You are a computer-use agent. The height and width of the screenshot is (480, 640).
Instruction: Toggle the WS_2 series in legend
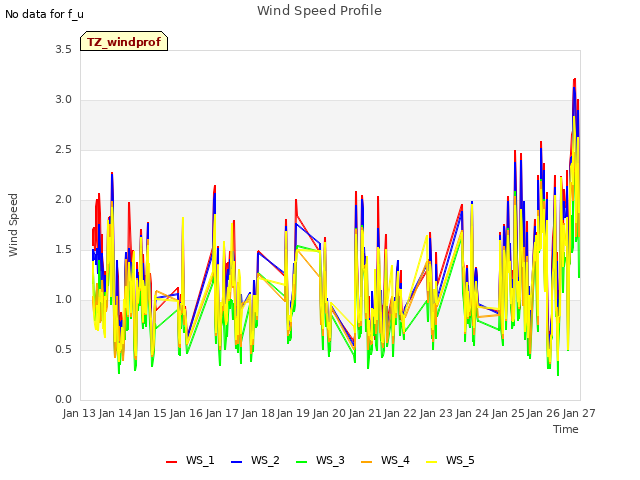(255, 460)
